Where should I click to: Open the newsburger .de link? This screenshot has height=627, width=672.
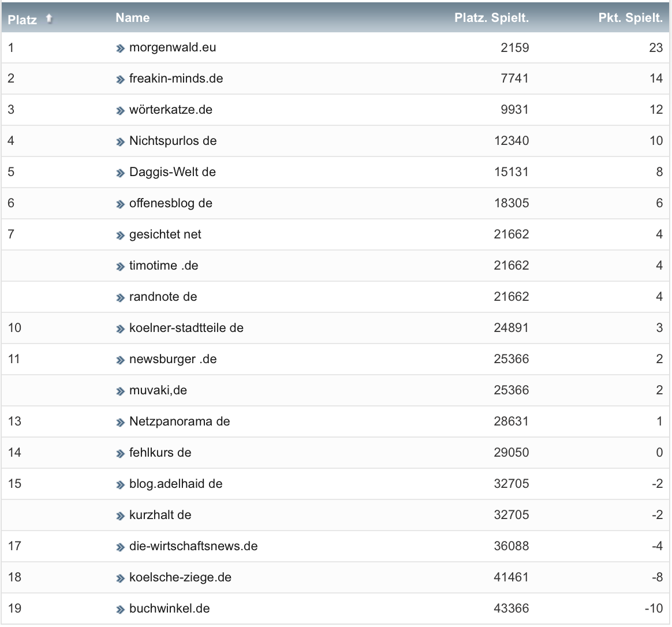coord(173,359)
